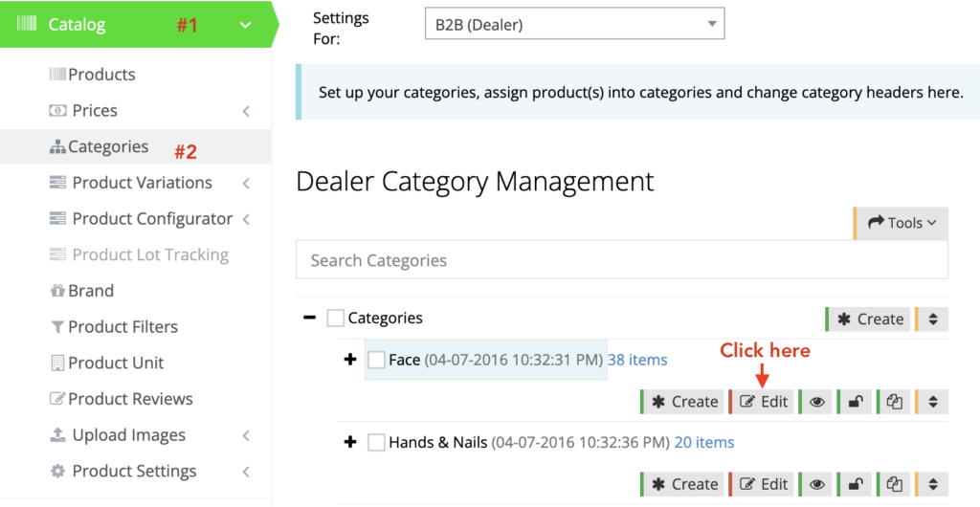The height and width of the screenshot is (507, 980).
Task: Tick the root Categories checkbox
Action: (x=335, y=319)
